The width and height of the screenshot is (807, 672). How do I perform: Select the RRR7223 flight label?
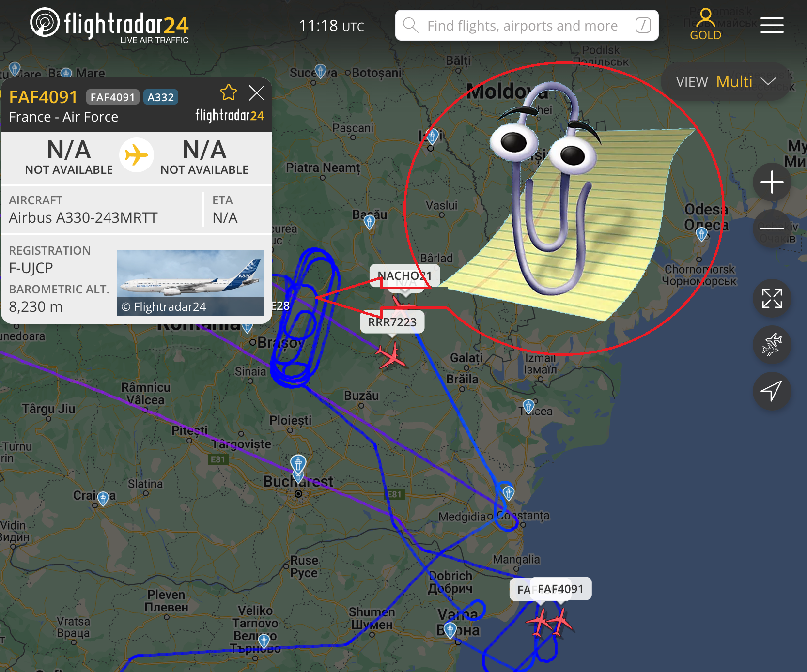pyautogui.click(x=392, y=322)
